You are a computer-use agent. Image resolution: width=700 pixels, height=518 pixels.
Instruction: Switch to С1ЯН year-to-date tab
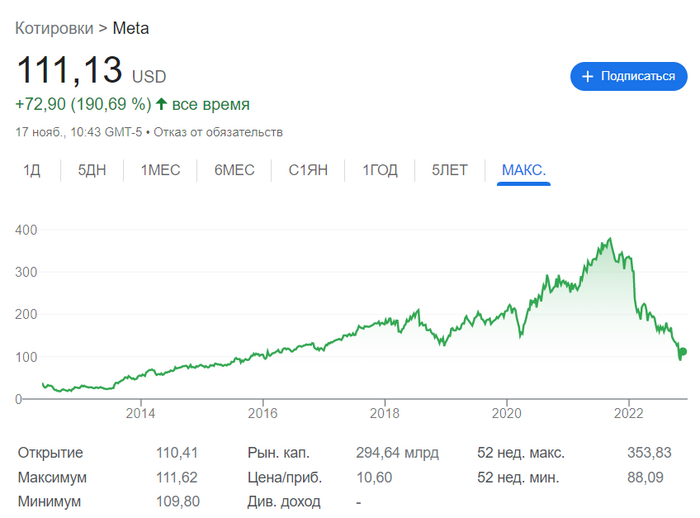click(308, 171)
